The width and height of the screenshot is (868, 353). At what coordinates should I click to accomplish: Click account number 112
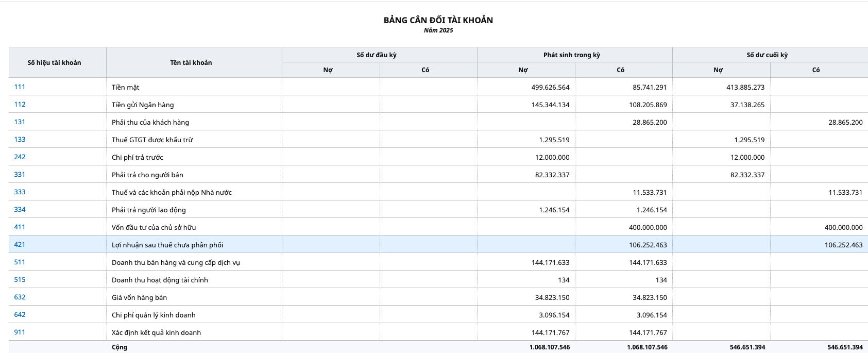tap(20, 105)
